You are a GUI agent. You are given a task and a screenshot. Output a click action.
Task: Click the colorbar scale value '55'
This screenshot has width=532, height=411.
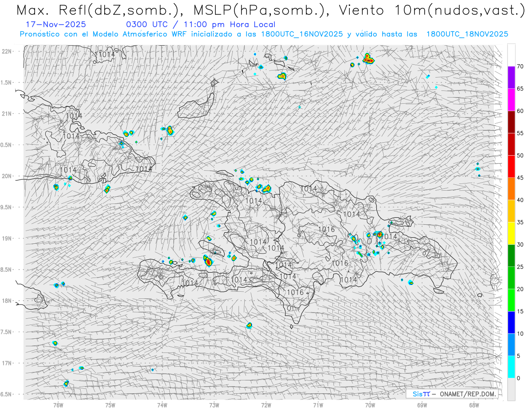click(x=520, y=133)
